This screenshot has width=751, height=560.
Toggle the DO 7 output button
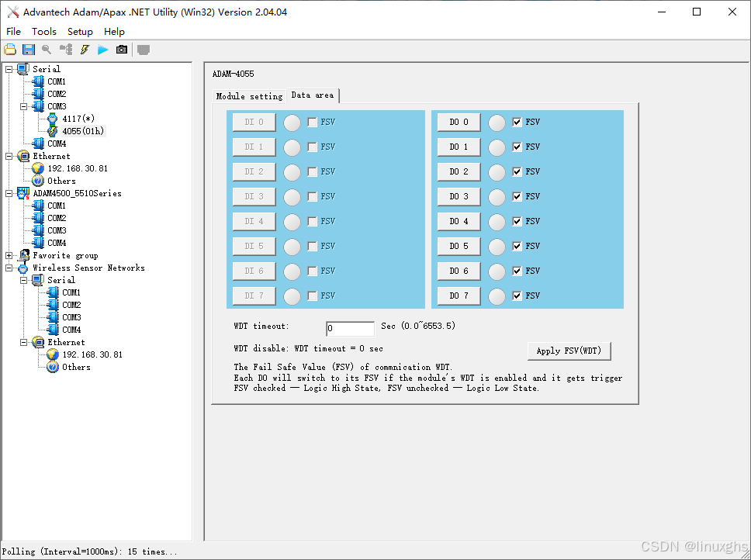tap(459, 296)
